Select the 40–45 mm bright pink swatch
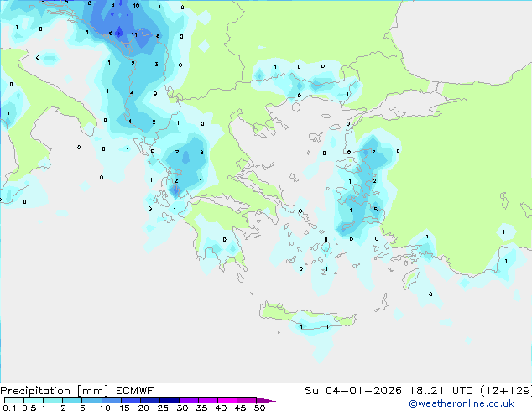The height and width of the screenshot is (411, 532). 227,400
